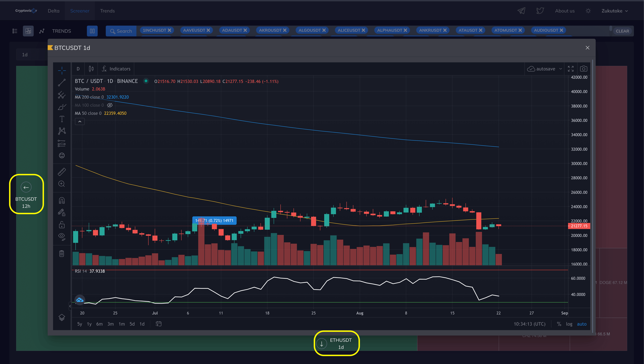Toggle percent scale on price axis
The width and height of the screenshot is (644, 364).
point(559,324)
